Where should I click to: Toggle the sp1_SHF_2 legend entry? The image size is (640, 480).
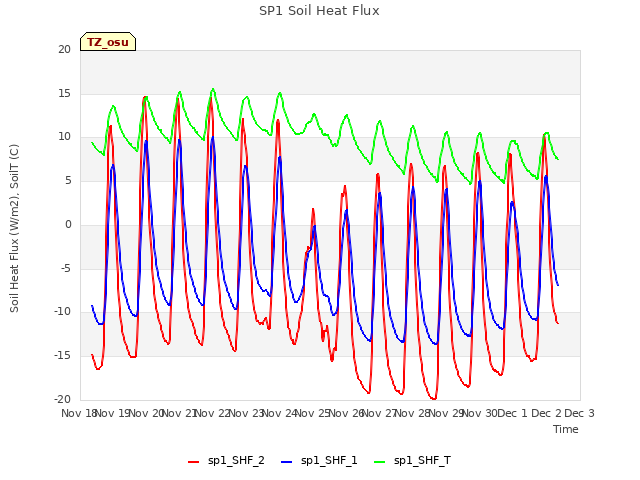click(x=226, y=460)
